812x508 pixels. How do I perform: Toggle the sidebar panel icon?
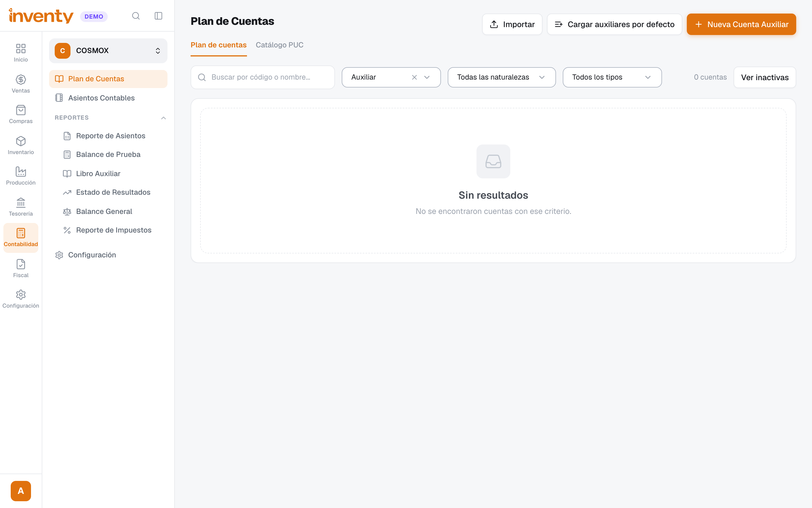(x=158, y=16)
